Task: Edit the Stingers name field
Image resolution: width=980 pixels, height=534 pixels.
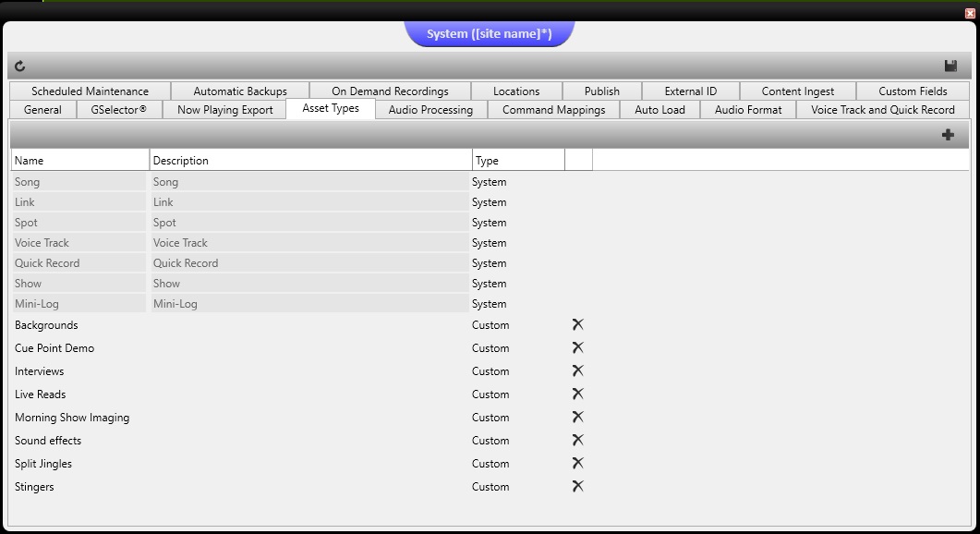Action: point(79,487)
